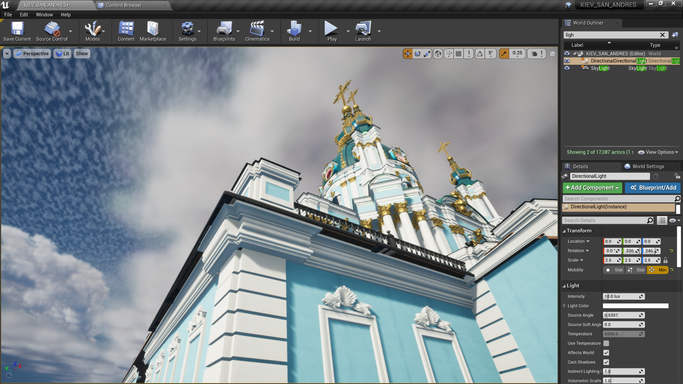This screenshot has height=384, width=683.
Task: Open outliner View Options dropdown
Action: (x=658, y=152)
